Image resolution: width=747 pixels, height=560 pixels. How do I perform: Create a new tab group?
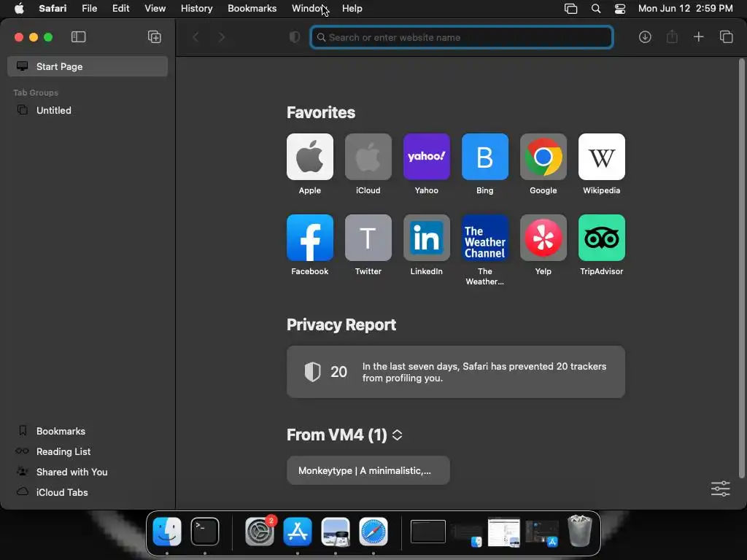tap(155, 37)
